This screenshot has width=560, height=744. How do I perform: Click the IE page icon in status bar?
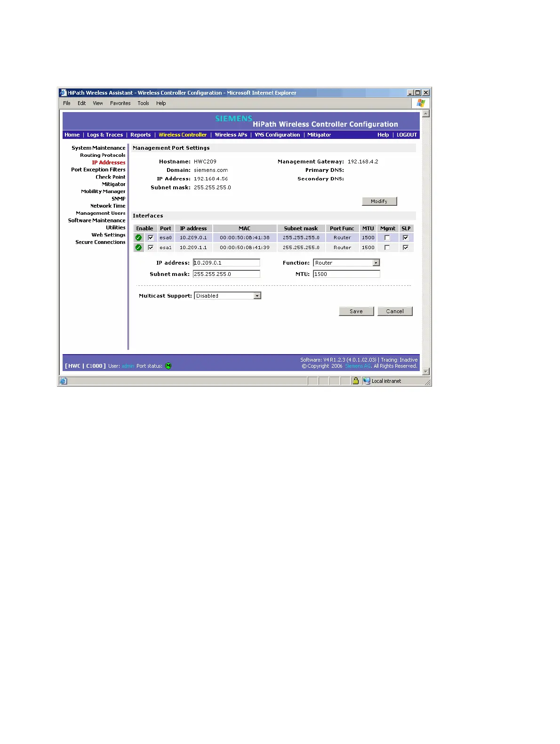pos(64,381)
